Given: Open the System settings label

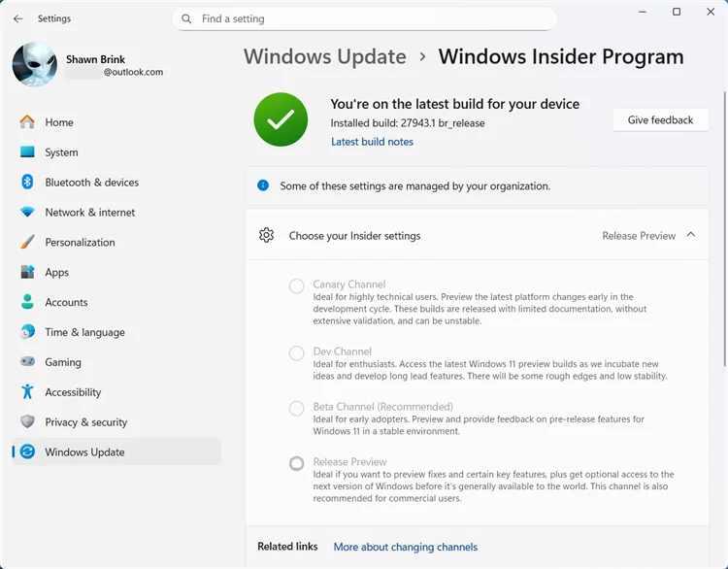Looking at the screenshot, I should [61, 152].
